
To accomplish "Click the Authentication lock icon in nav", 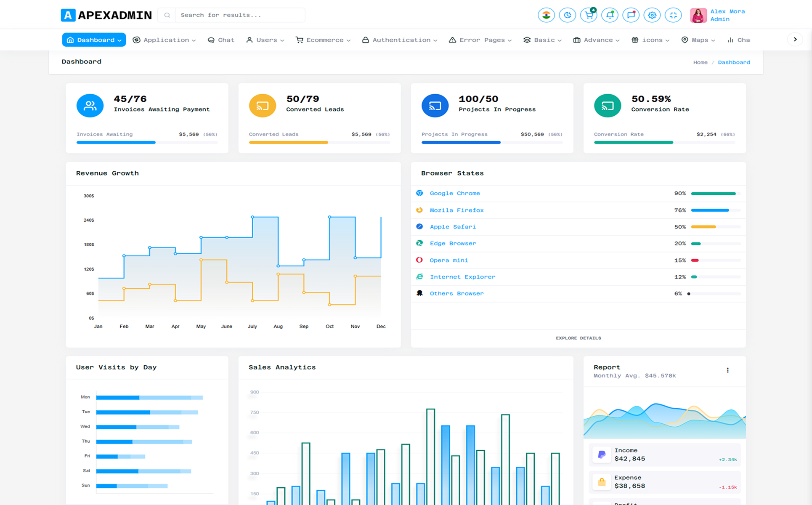I will [x=366, y=40].
